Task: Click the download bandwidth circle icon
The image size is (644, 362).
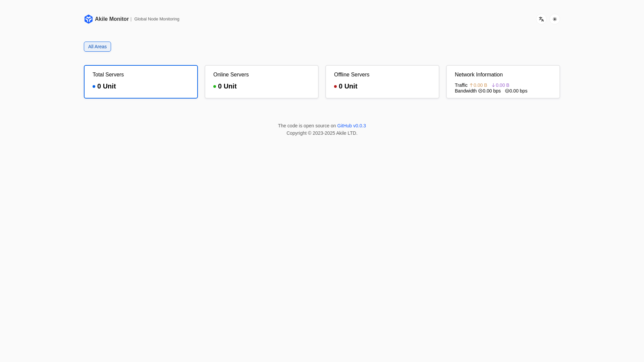Action: tap(507, 91)
